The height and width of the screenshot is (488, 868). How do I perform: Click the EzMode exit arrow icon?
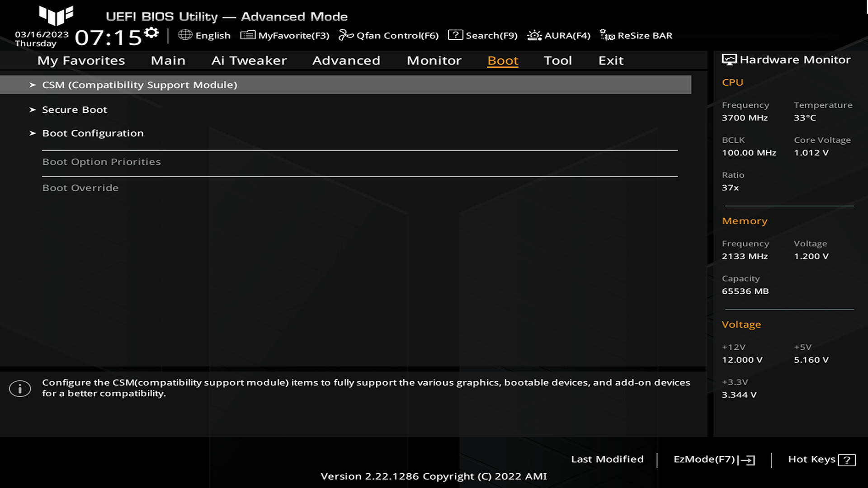(748, 460)
